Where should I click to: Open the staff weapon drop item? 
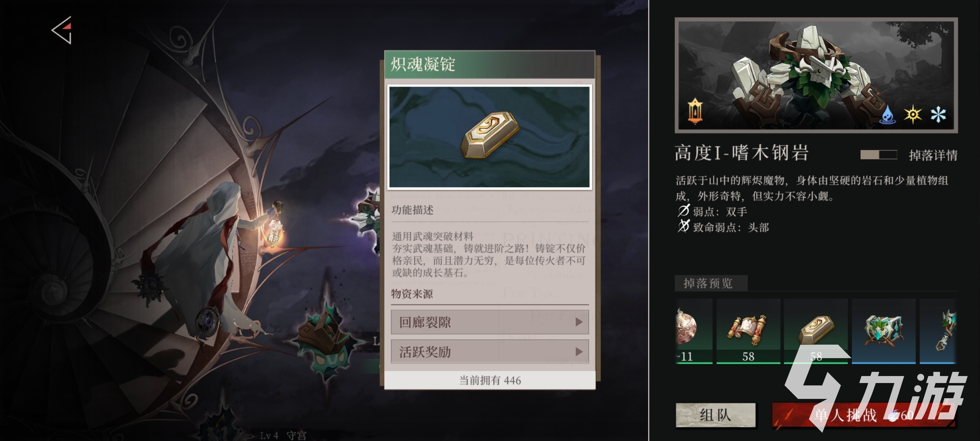938,331
